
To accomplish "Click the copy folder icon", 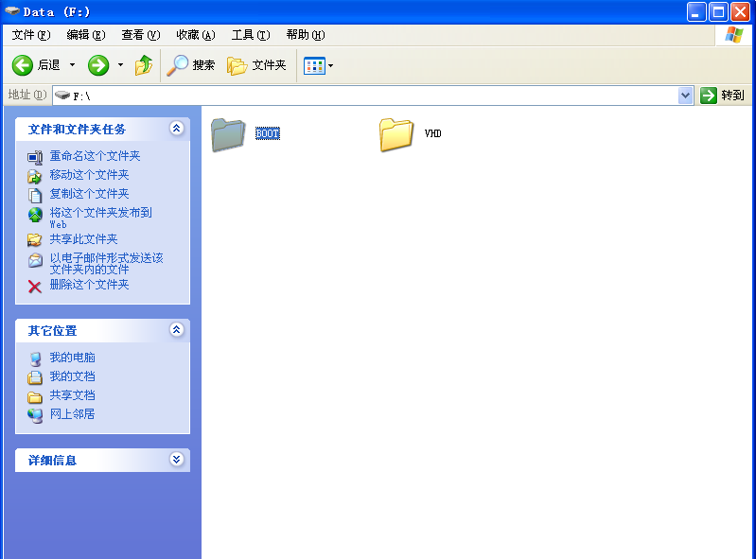I will pyautogui.click(x=35, y=195).
